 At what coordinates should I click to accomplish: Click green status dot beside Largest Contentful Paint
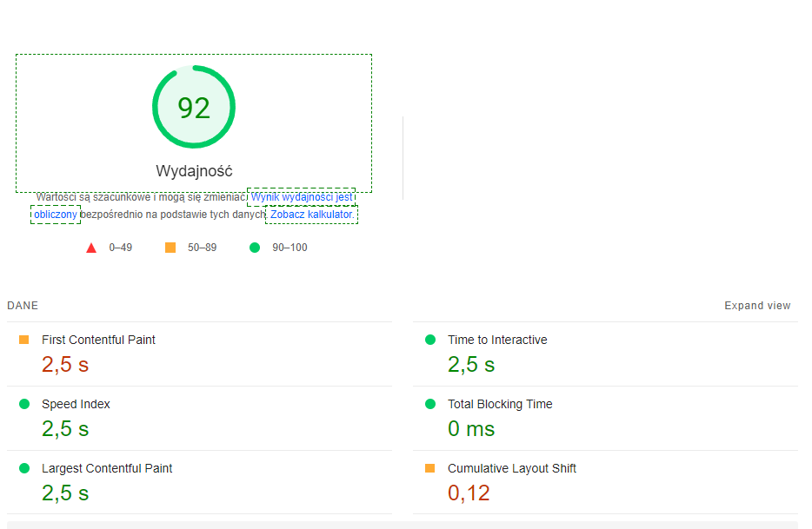tap(24, 468)
